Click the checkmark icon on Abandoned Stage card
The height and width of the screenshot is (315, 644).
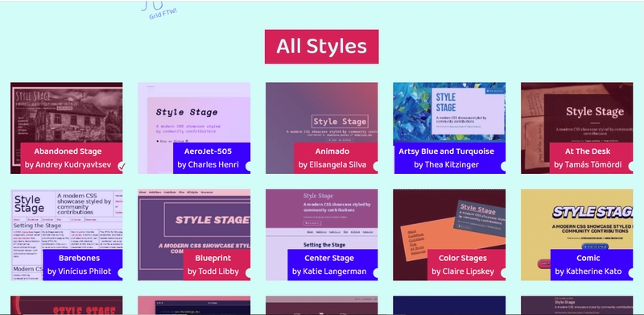[x=122, y=166]
